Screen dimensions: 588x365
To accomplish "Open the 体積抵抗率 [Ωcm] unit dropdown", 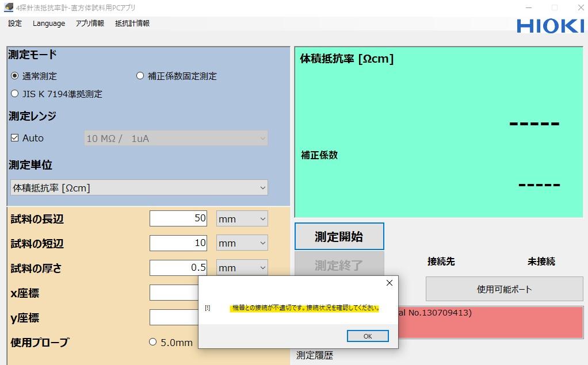I will [139, 187].
